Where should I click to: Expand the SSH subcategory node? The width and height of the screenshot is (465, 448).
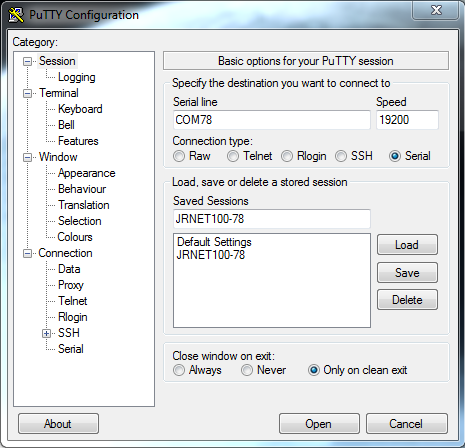tap(46, 333)
